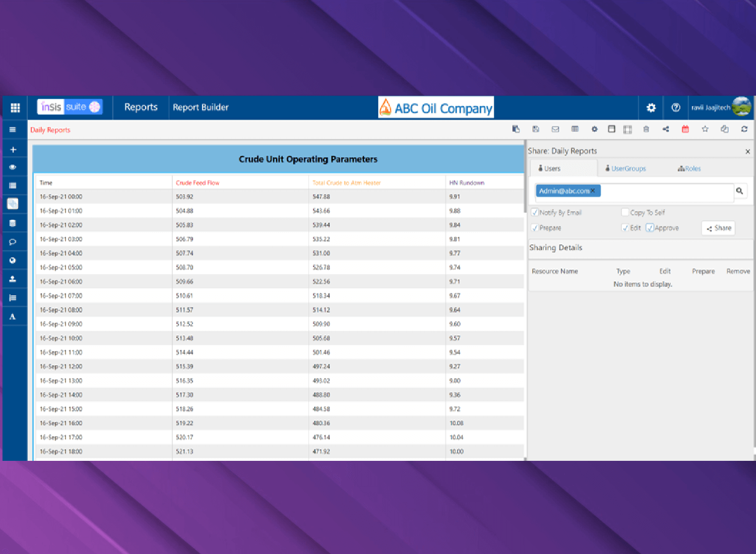
Task: Enable the Copy To Self checkbox
Action: 625,213
